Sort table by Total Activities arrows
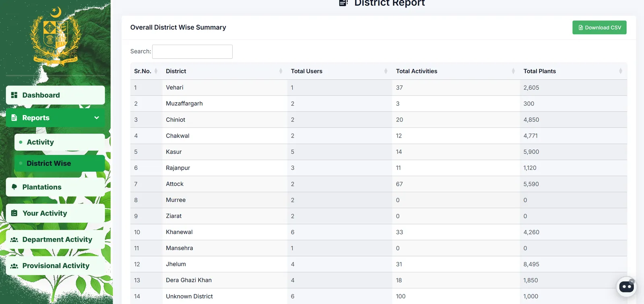 (x=513, y=71)
